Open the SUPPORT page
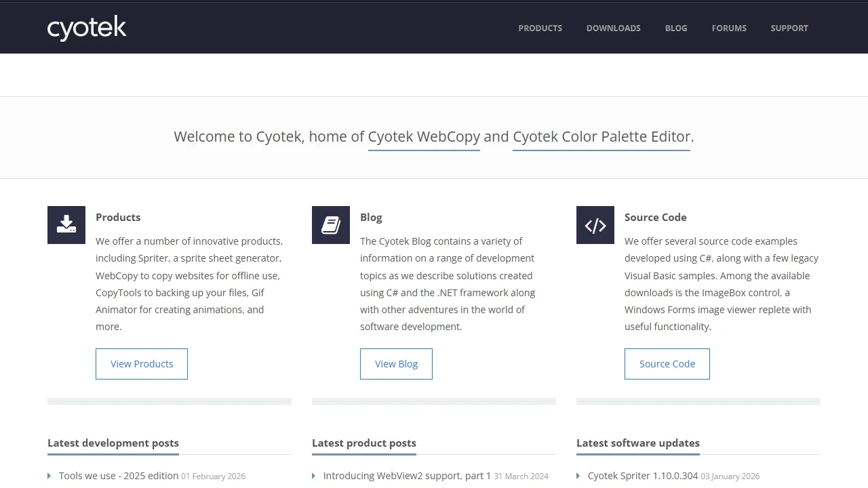Image resolution: width=868 pixels, height=488 pixels. tap(789, 28)
